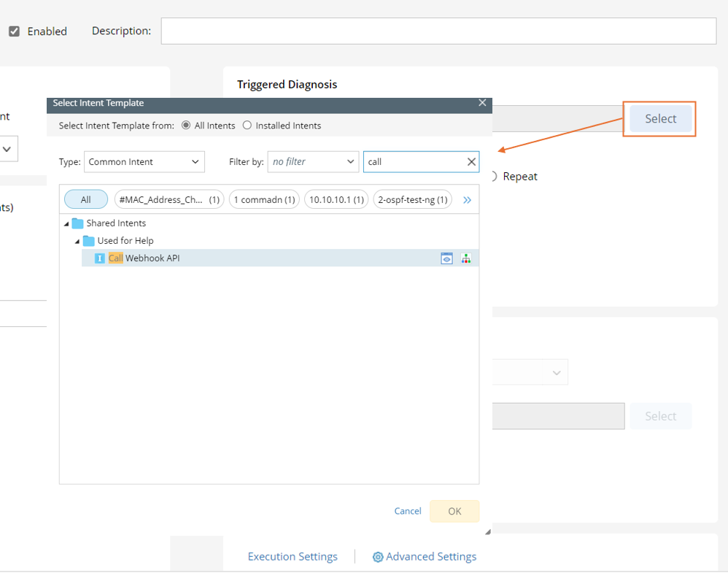
Task: Open the Type dropdown showing Common Intent
Action: (144, 162)
